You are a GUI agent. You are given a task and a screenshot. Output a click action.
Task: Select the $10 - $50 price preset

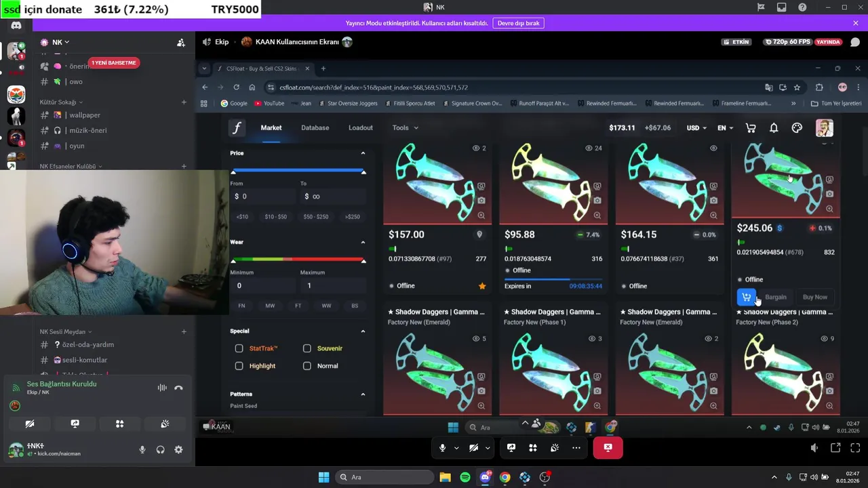(275, 217)
